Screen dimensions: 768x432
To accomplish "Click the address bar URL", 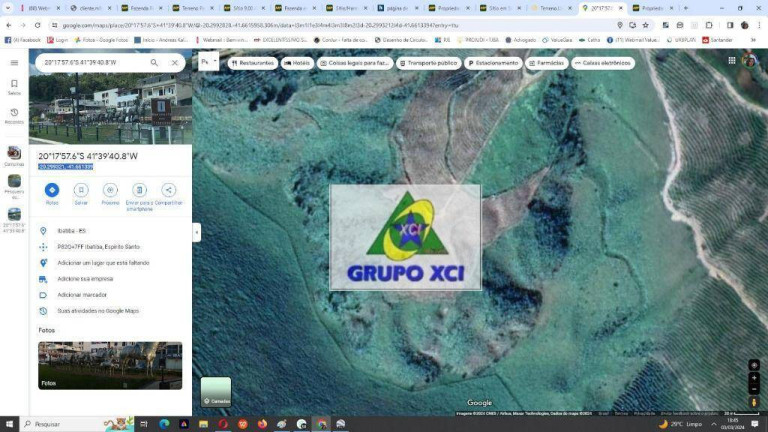I will [x=260, y=25].
